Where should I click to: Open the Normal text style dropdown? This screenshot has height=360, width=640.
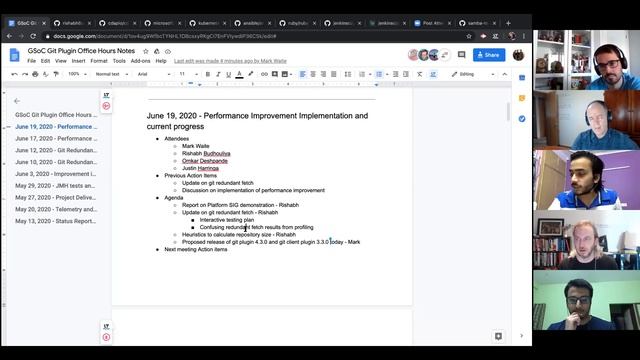(111, 74)
